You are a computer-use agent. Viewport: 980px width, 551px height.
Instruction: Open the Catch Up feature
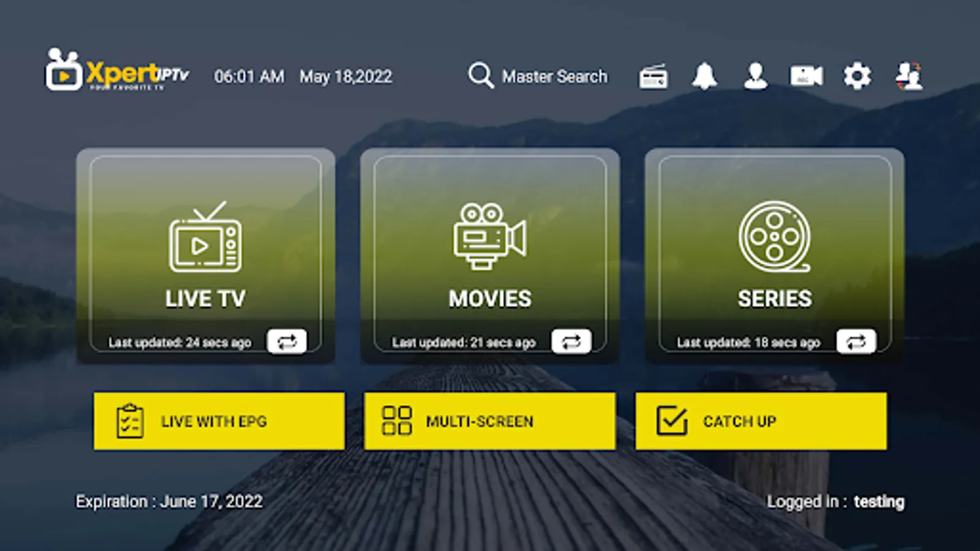(x=761, y=421)
